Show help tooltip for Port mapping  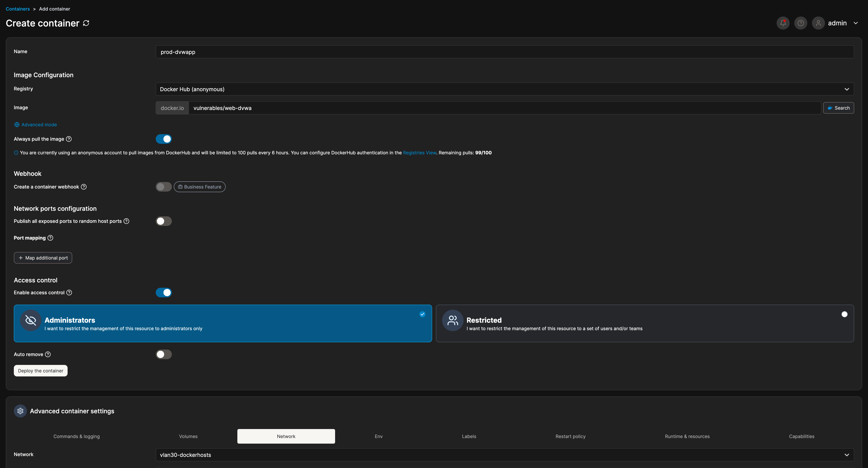click(x=51, y=238)
